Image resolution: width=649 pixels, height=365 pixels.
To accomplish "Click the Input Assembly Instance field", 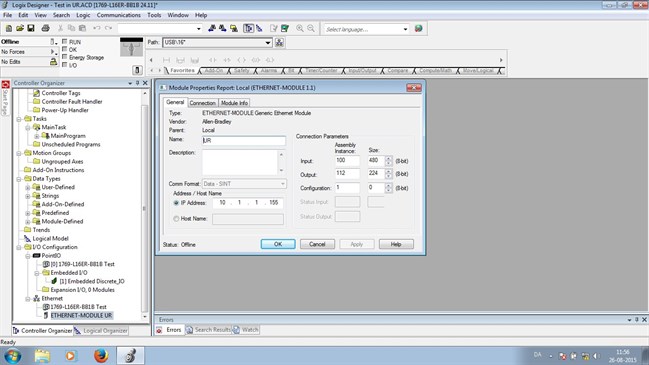I will [347, 161].
